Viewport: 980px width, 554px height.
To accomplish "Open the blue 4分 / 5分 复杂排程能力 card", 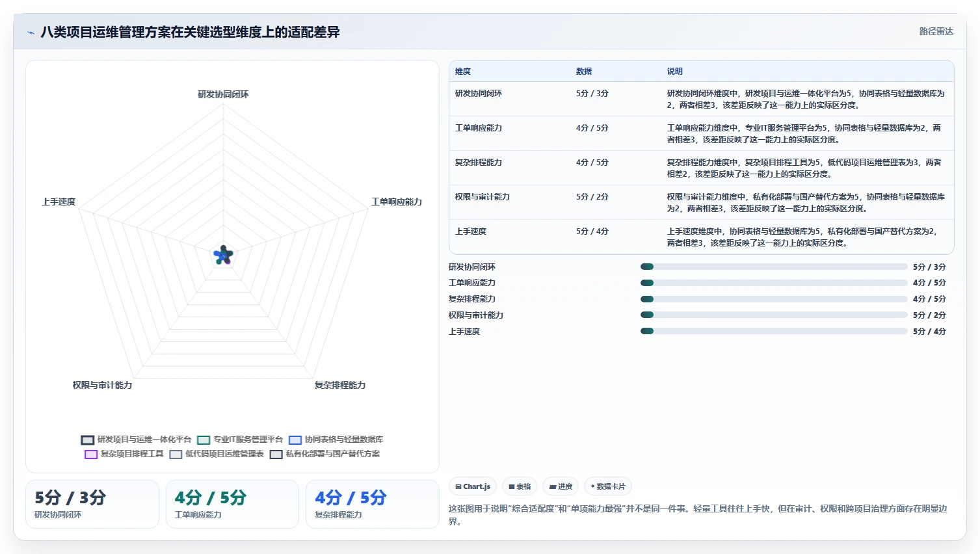I will pyautogui.click(x=372, y=504).
